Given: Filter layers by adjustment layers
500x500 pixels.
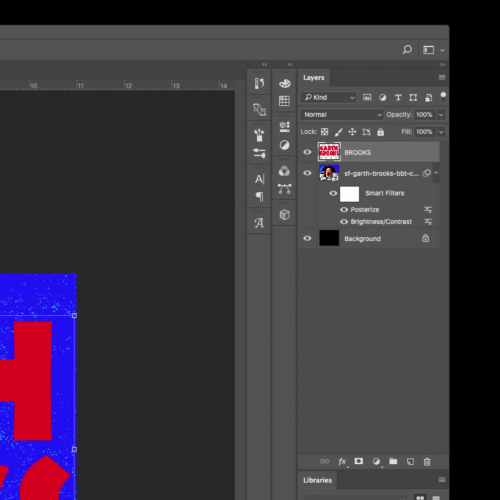Looking at the screenshot, I should (x=383, y=97).
